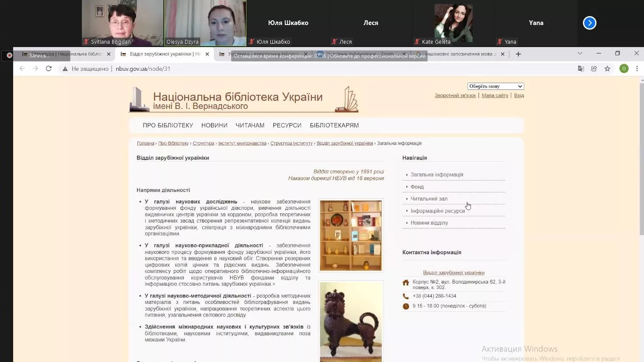Open the translate page icon
This screenshot has width=644, height=362.
pos(581,69)
